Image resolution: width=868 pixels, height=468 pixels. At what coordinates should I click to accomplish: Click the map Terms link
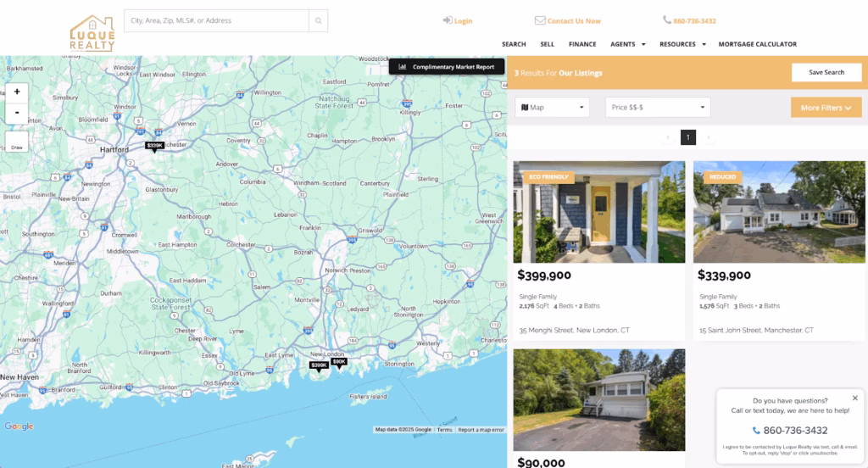click(444, 430)
